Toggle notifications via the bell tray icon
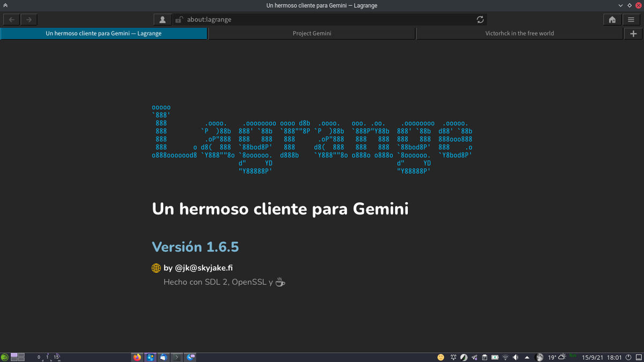This screenshot has height=362, width=644. pos(453,357)
